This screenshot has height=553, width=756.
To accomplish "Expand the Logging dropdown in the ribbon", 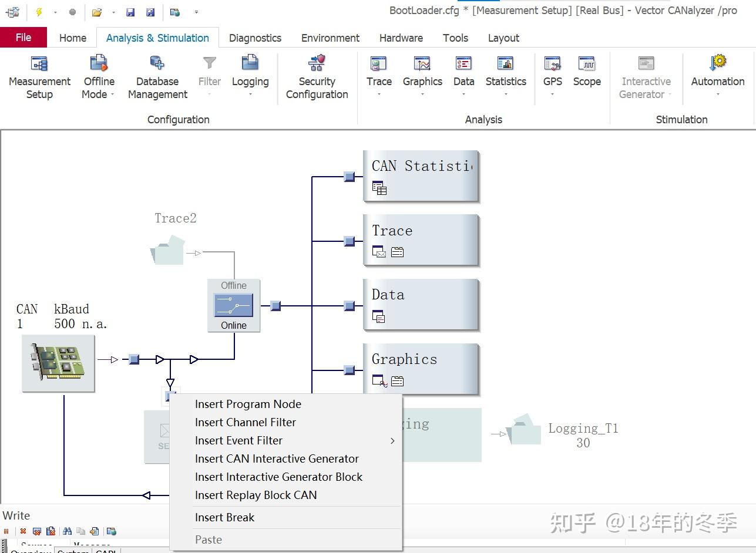I will pyautogui.click(x=250, y=95).
